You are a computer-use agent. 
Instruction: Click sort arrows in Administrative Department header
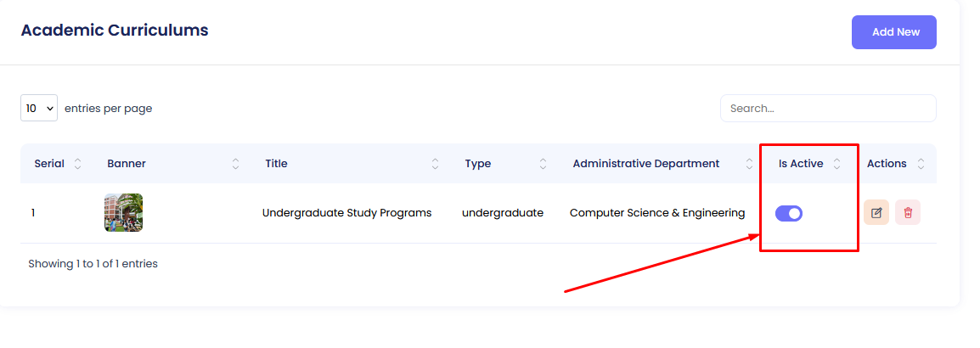pos(749,164)
